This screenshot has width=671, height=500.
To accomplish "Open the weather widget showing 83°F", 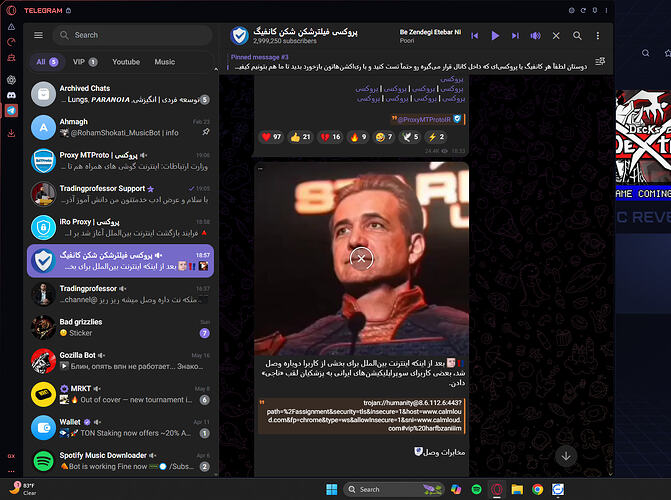I will pyautogui.click(x=24, y=489).
